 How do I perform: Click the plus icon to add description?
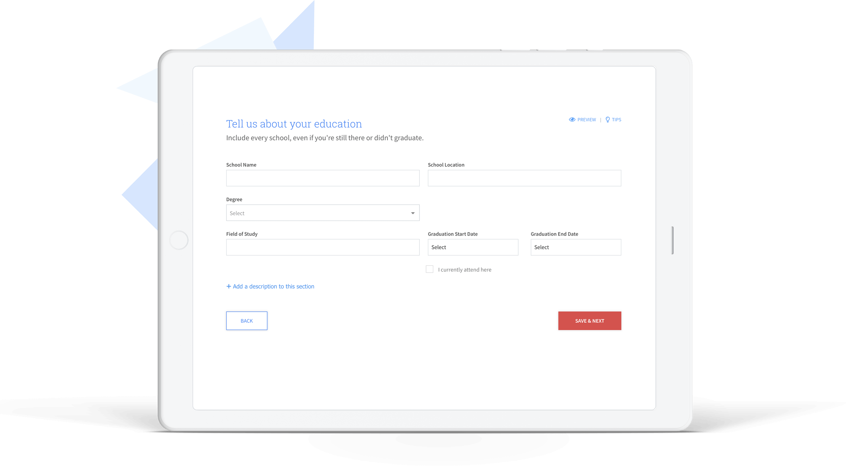[x=227, y=286]
